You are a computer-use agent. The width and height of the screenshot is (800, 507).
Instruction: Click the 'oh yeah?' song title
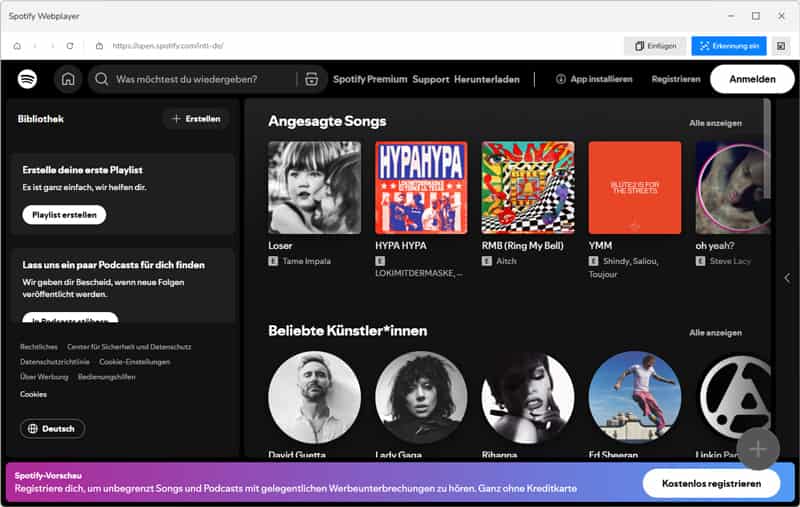(715, 246)
